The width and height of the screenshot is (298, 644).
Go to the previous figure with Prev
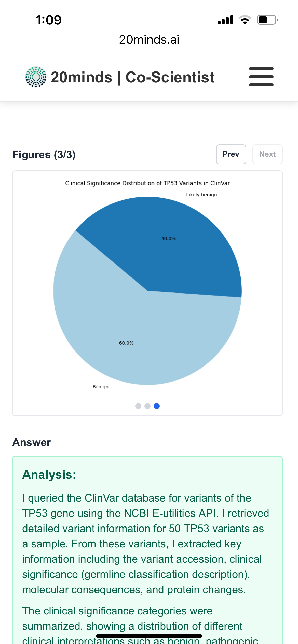point(231,154)
